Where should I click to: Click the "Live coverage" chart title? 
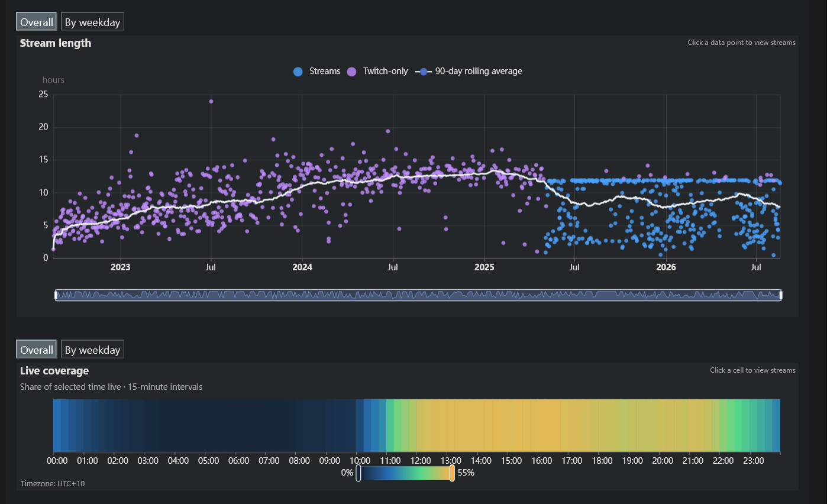(x=54, y=371)
